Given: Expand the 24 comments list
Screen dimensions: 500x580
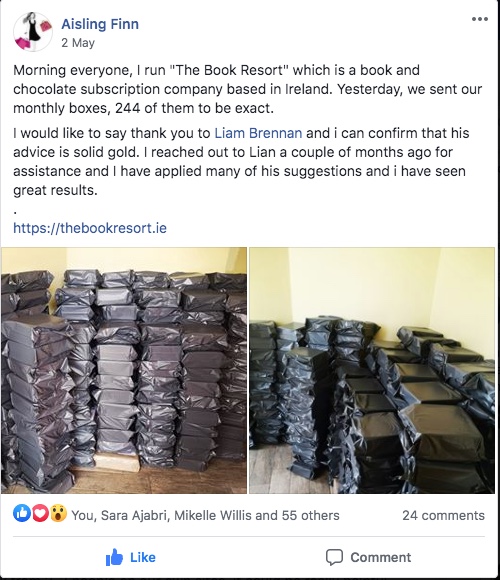Looking at the screenshot, I should [443, 515].
